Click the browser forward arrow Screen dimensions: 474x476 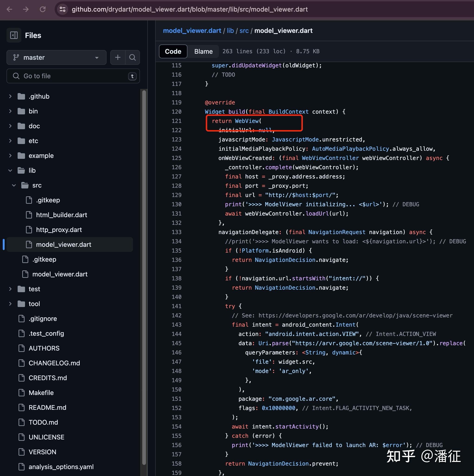tap(26, 9)
